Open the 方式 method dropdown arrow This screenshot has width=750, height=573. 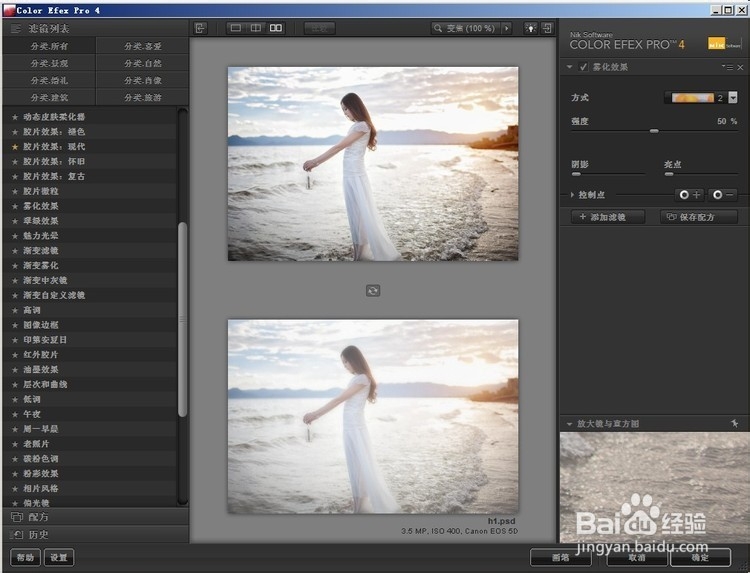pyautogui.click(x=733, y=98)
